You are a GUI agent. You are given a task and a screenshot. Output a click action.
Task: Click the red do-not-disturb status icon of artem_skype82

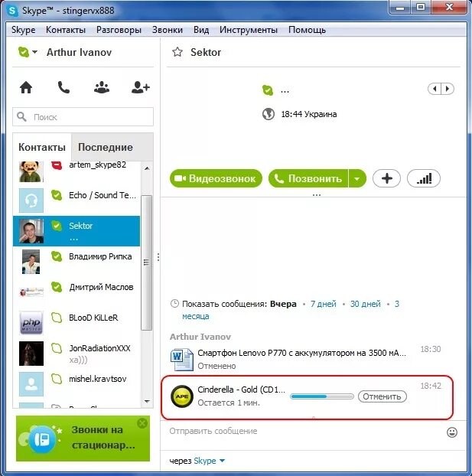(x=57, y=165)
